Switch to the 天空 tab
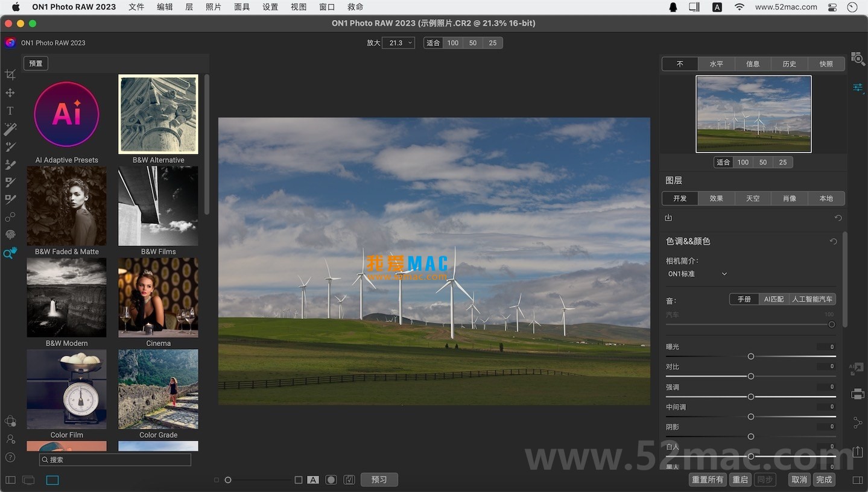This screenshot has width=868, height=492. click(x=753, y=198)
